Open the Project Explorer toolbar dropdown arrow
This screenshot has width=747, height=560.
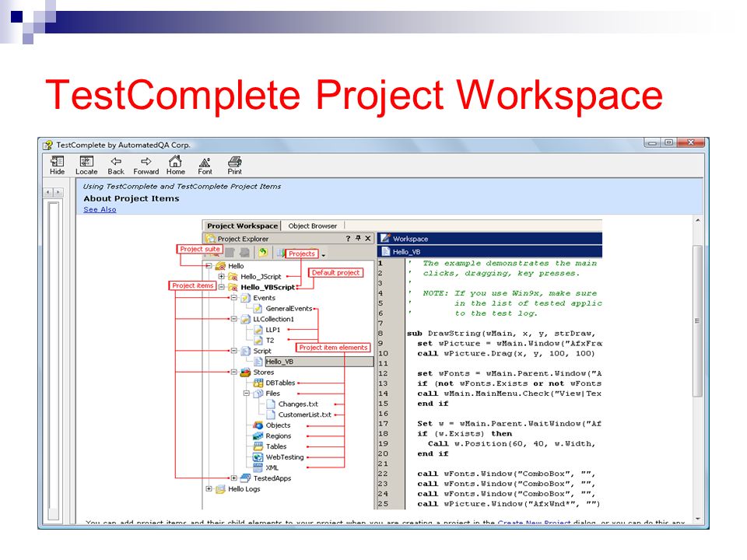tap(324, 255)
